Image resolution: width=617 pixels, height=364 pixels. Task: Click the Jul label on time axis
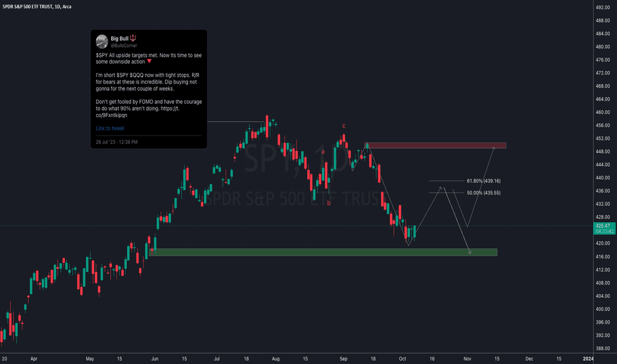click(216, 359)
